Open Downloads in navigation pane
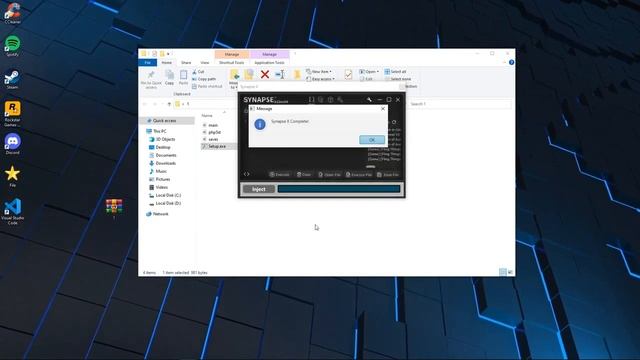 162,163
